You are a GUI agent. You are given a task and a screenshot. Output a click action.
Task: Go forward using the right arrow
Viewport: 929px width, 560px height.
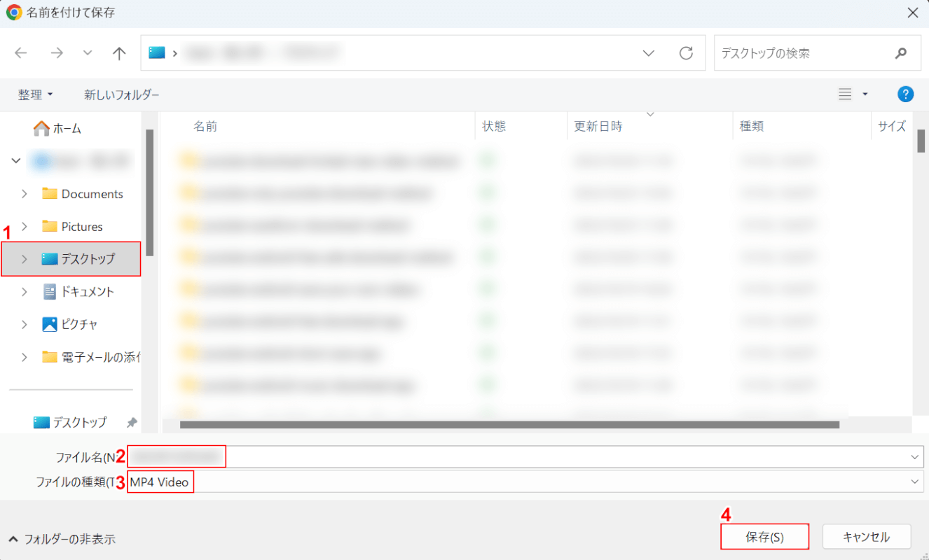57,53
